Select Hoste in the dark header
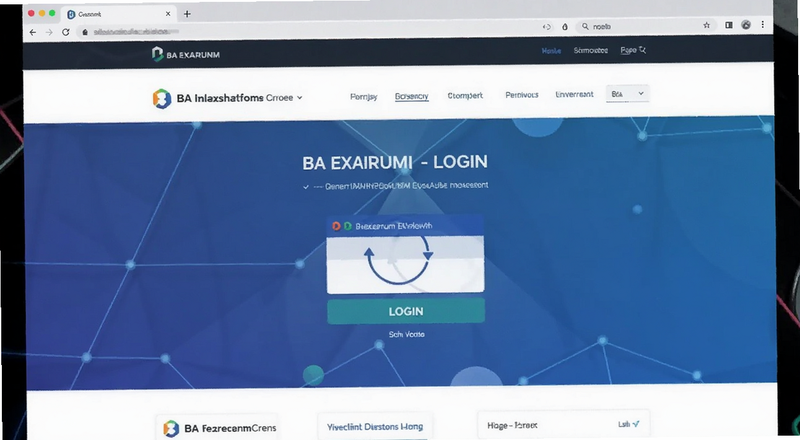This screenshot has width=800, height=440. 551,51
